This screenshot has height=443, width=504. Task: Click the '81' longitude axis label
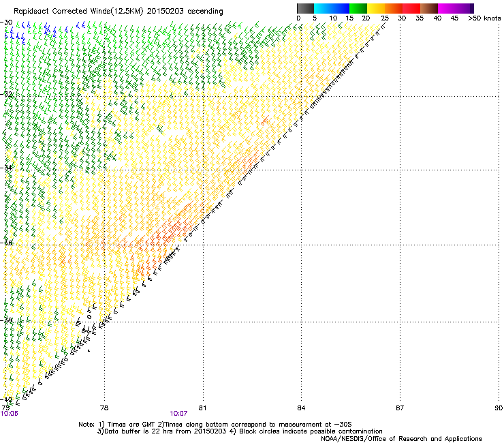202,408
